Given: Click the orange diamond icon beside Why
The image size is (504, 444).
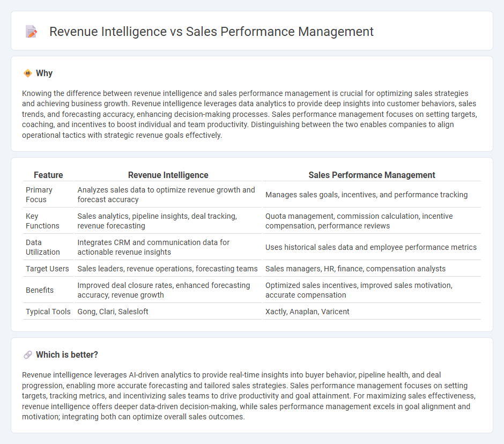Looking at the screenshot, I should coord(28,73).
